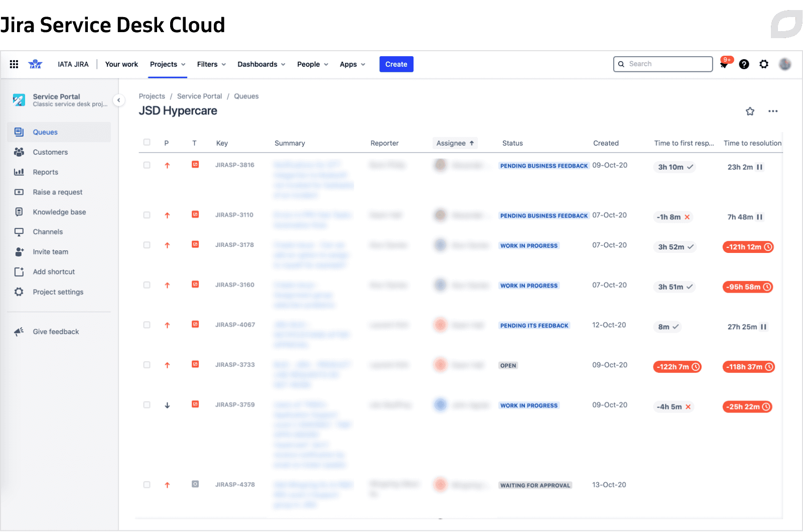This screenshot has height=532, width=803.
Task: Open the user profile avatar
Action: pyautogui.click(x=785, y=64)
